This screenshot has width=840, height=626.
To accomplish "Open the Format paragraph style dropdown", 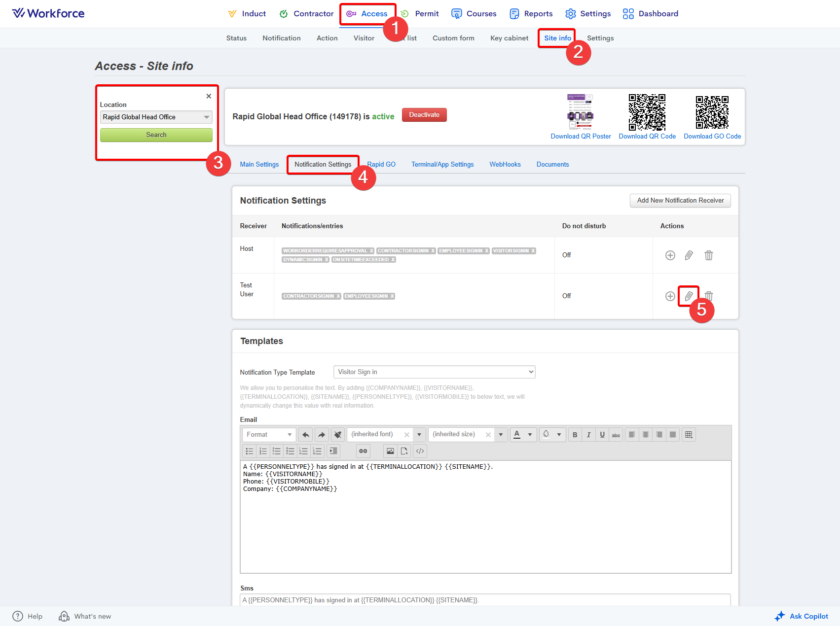I will point(269,435).
